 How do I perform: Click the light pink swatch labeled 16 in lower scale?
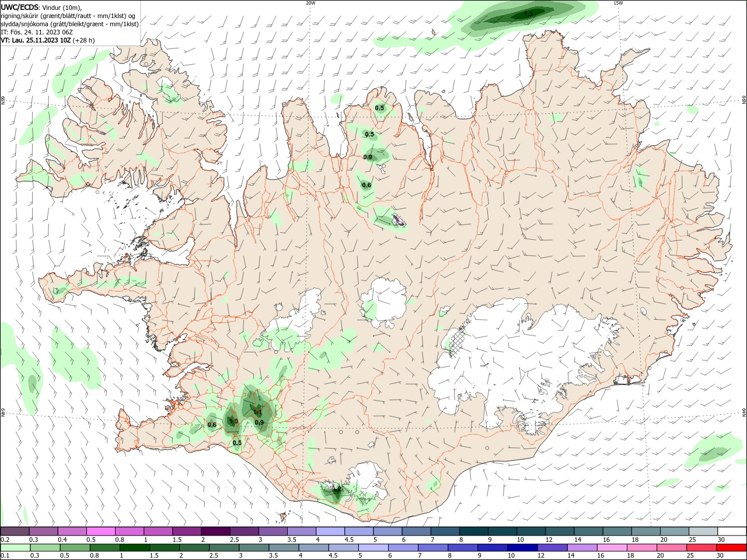pyautogui.click(x=611, y=548)
